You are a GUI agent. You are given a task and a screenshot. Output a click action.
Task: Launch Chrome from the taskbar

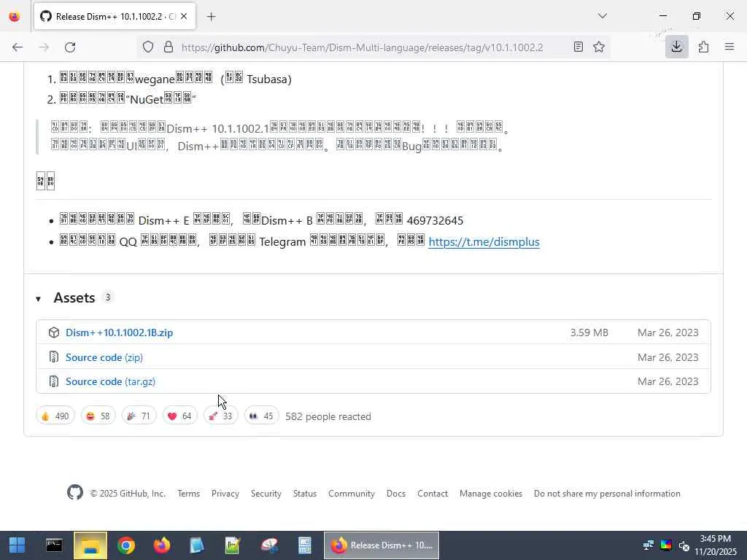tap(126, 545)
